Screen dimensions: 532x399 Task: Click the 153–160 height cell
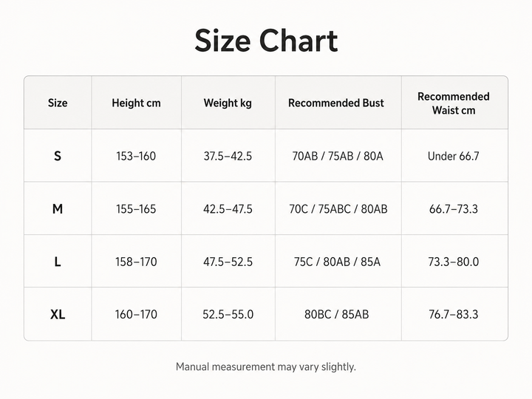coord(136,156)
